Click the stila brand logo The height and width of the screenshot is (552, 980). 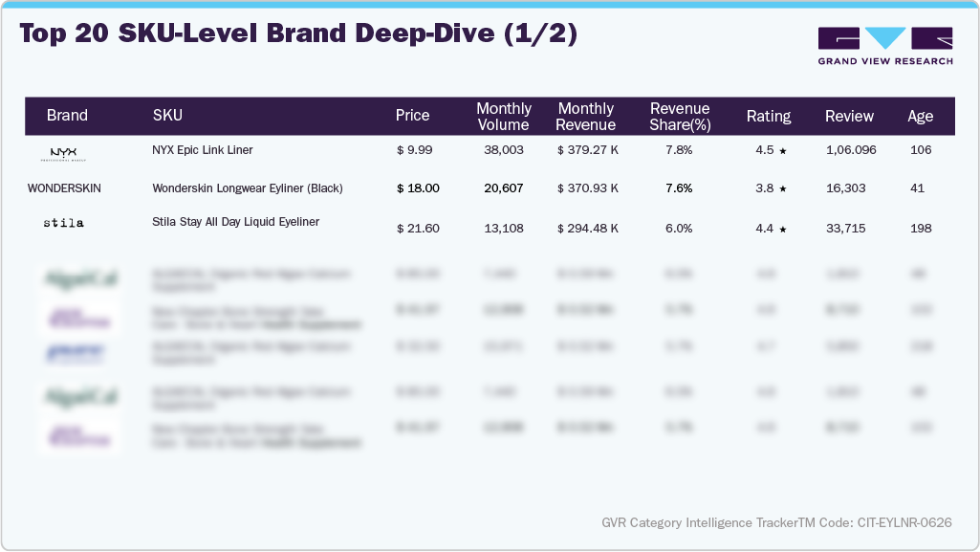[x=63, y=223]
